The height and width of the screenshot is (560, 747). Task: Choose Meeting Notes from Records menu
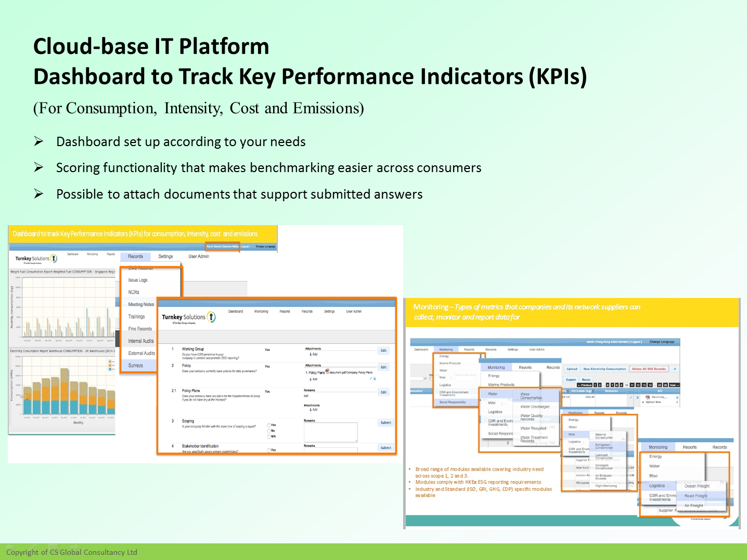141,304
